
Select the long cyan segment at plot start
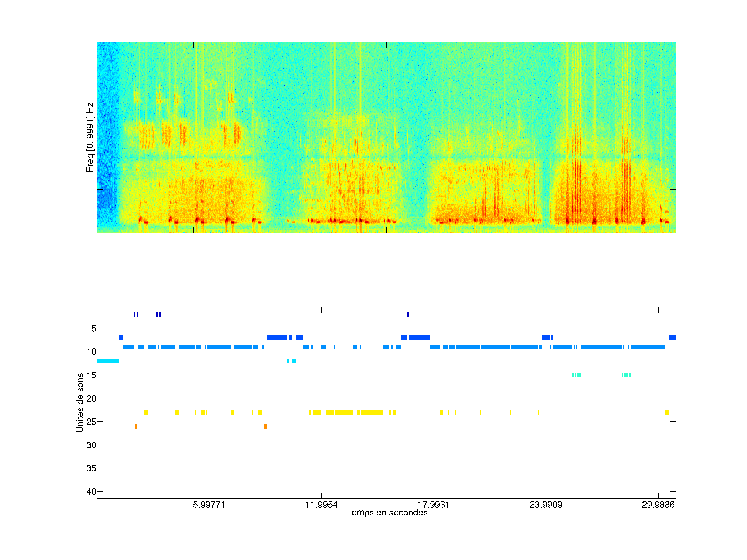pos(108,361)
